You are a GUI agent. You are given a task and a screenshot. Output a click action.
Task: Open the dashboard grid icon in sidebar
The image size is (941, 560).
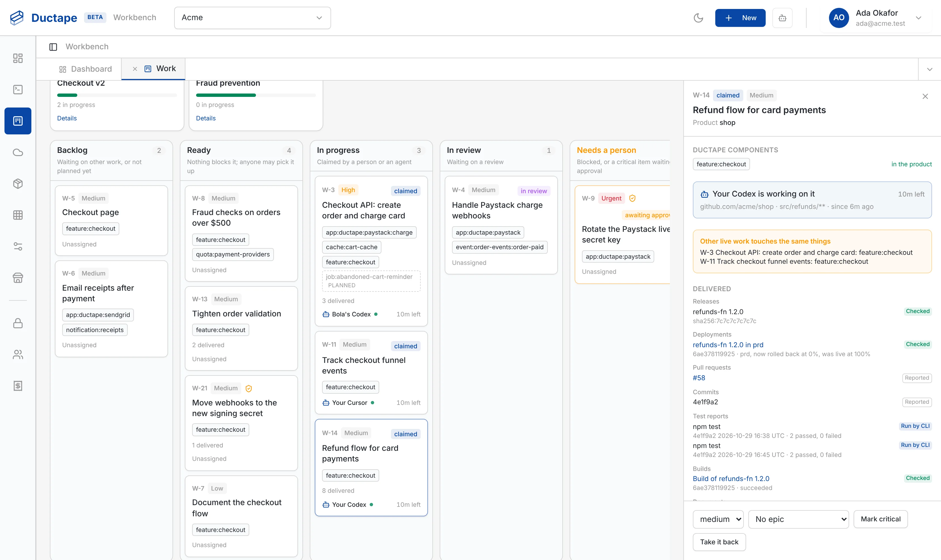coord(18,58)
